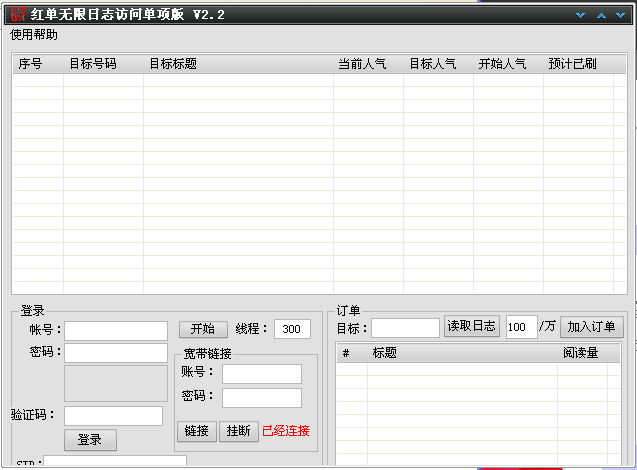Focus the 订单 目标 input field

[405, 328]
